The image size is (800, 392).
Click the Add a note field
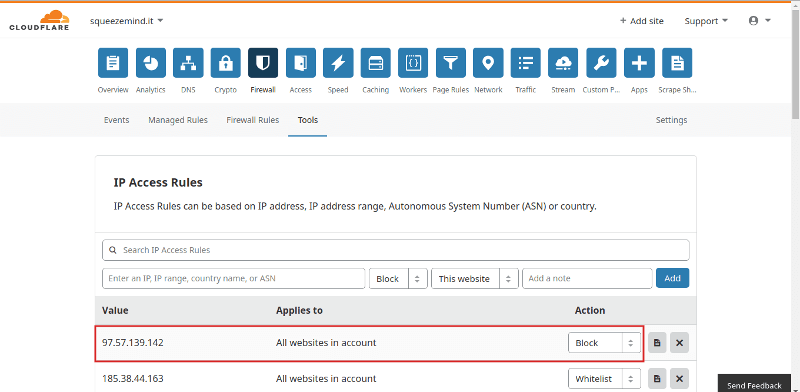587,279
